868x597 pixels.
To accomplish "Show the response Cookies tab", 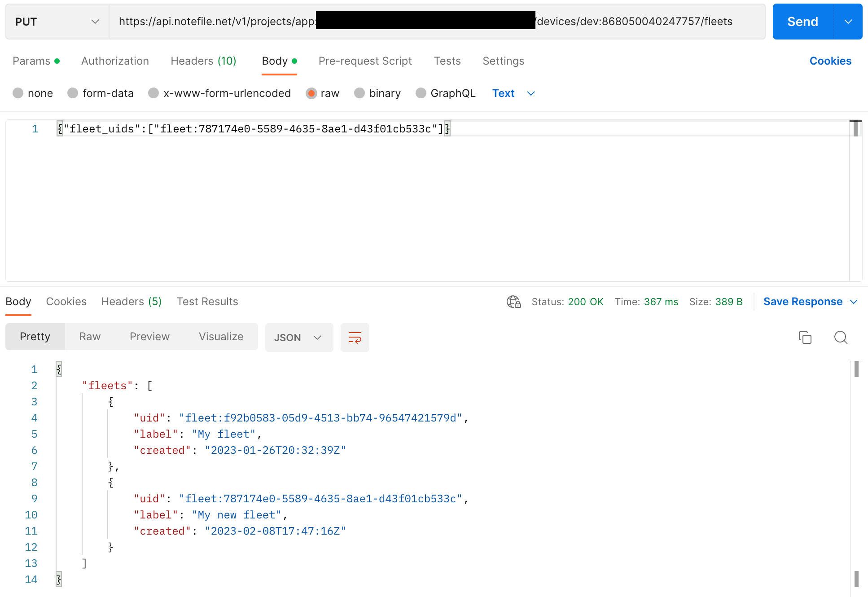I will coord(66,302).
